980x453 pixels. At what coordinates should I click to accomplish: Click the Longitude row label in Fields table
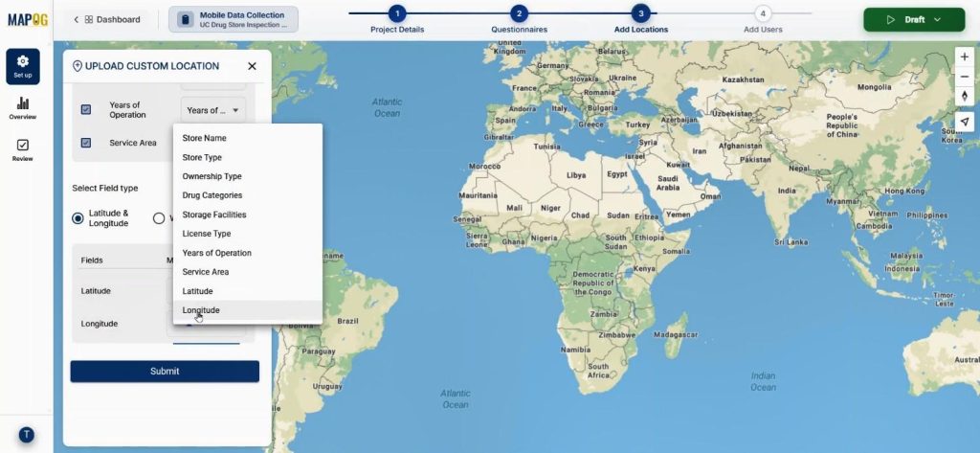pos(100,324)
